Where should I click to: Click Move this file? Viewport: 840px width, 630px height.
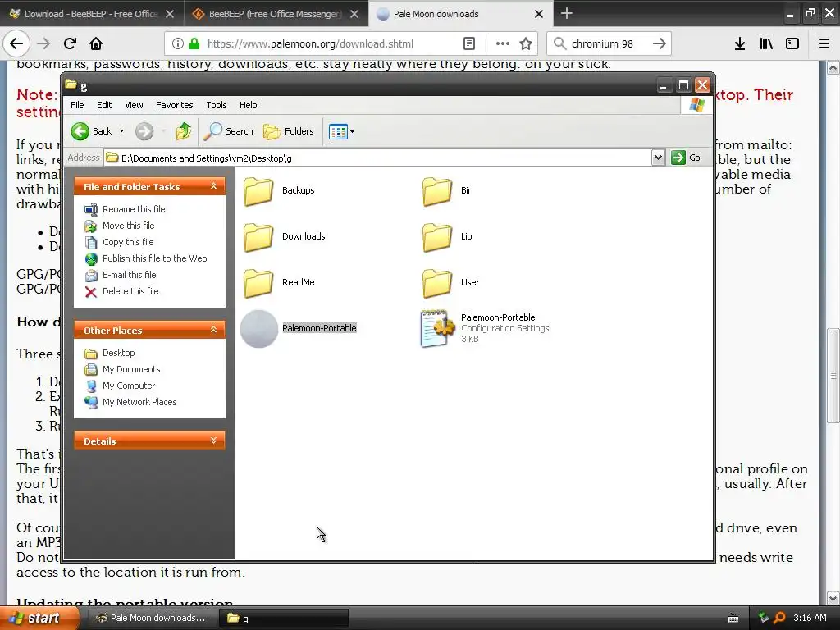[128, 226]
